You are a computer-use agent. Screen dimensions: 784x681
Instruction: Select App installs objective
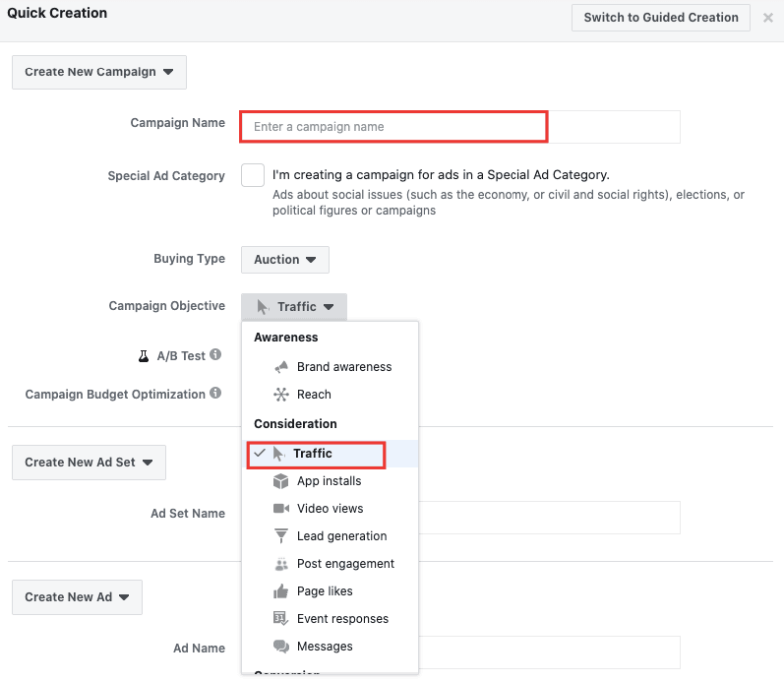(330, 481)
